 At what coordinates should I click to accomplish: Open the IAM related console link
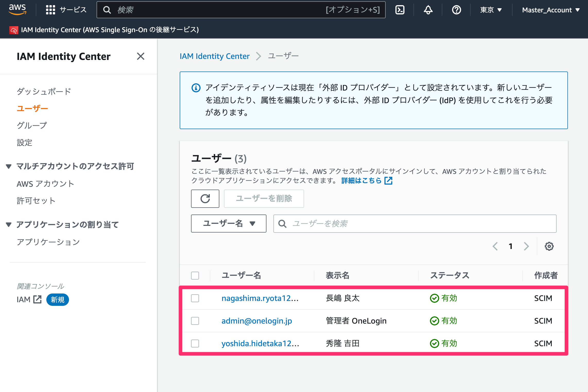coord(23,299)
